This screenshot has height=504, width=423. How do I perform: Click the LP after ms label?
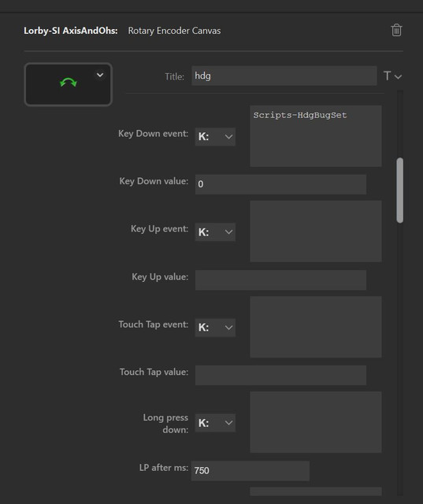click(164, 468)
